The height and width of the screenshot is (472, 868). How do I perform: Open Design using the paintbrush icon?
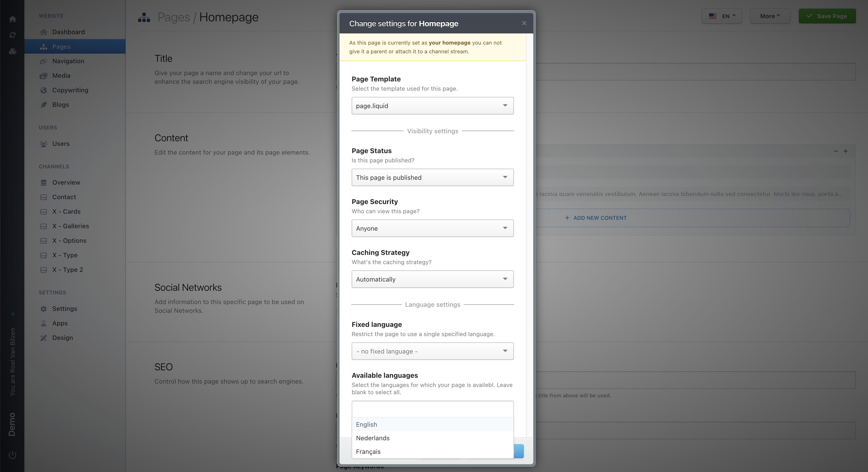tap(44, 338)
